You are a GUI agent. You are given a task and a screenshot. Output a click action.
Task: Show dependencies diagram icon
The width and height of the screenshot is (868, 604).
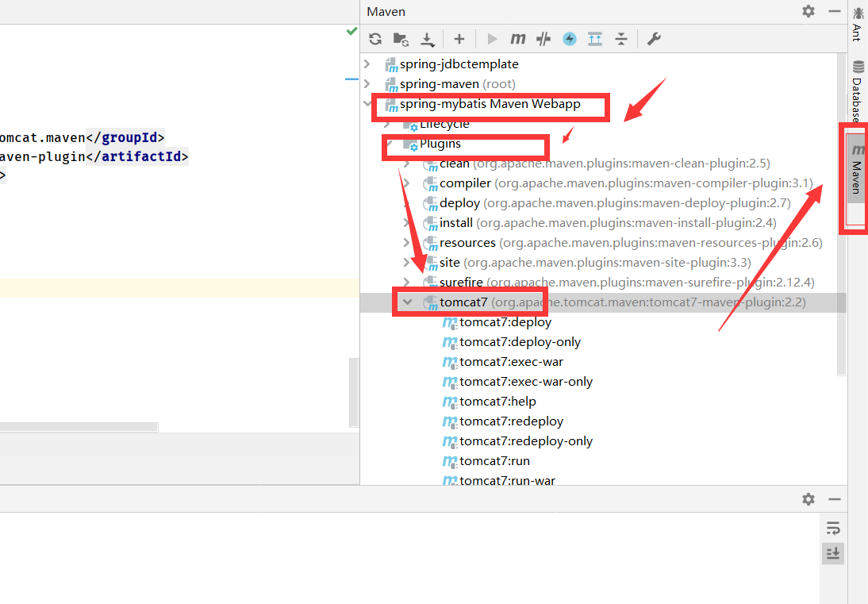(595, 39)
